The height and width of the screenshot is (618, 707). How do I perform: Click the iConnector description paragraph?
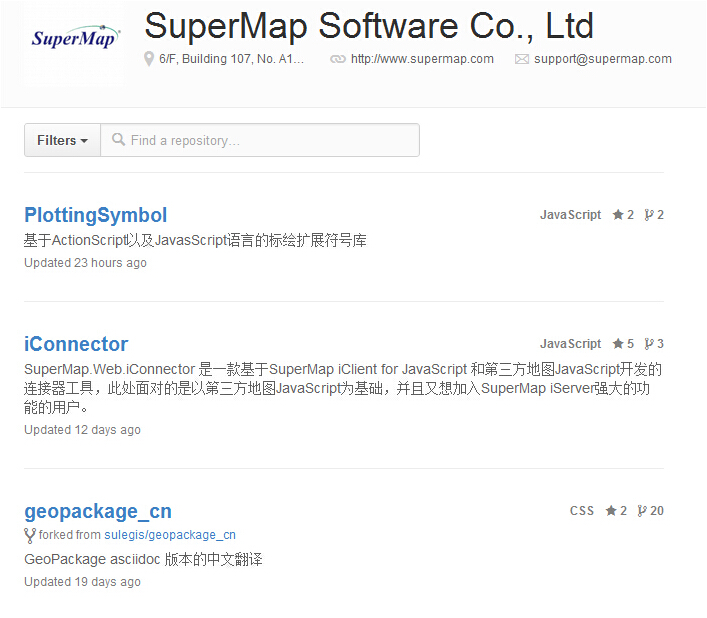[343, 388]
